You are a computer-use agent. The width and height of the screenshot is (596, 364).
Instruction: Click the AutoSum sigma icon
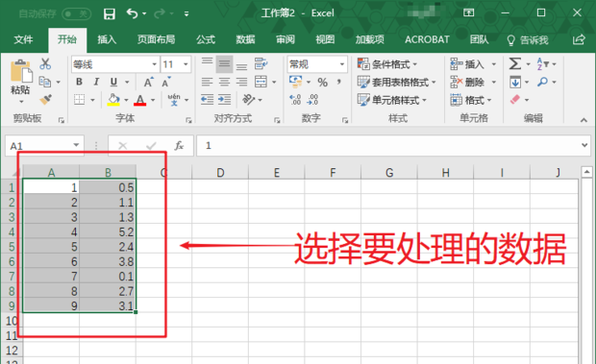(x=515, y=63)
